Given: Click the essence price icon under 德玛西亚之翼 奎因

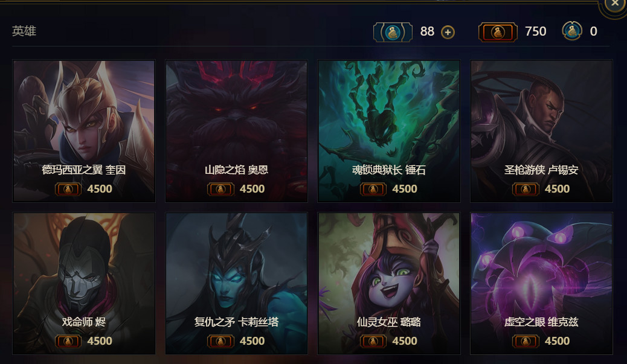Looking at the screenshot, I should [x=68, y=189].
